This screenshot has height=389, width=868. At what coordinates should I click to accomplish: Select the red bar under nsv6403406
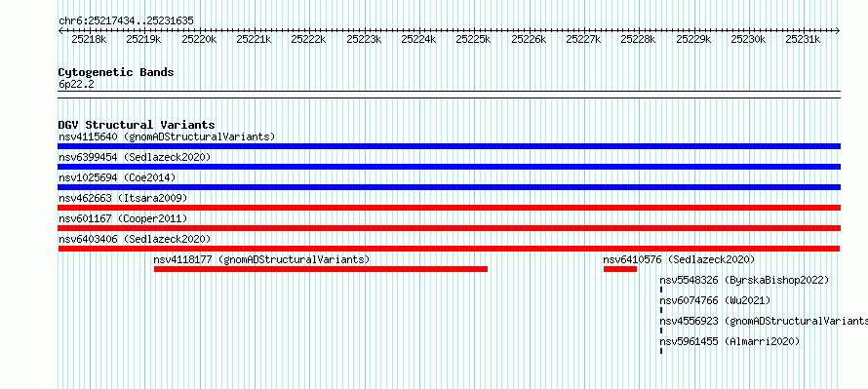tap(449, 249)
